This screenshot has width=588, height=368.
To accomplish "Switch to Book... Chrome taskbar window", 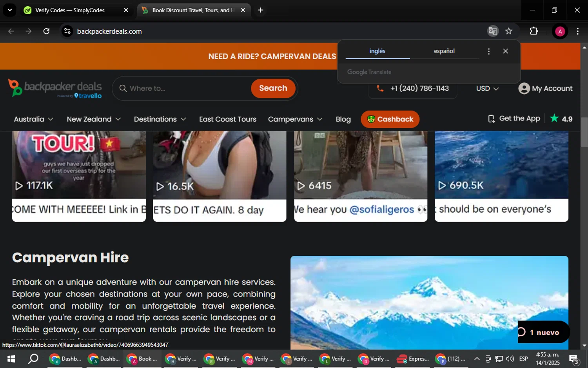I will tap(142, 359).
